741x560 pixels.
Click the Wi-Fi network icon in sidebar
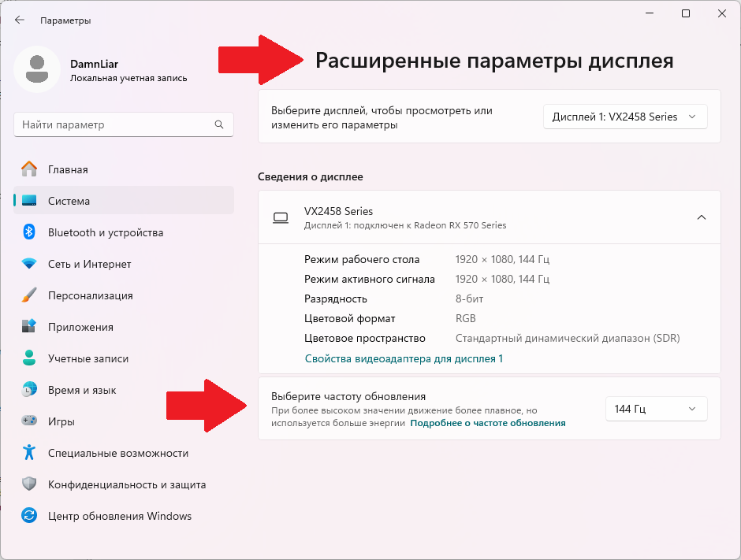coord(29,264)
